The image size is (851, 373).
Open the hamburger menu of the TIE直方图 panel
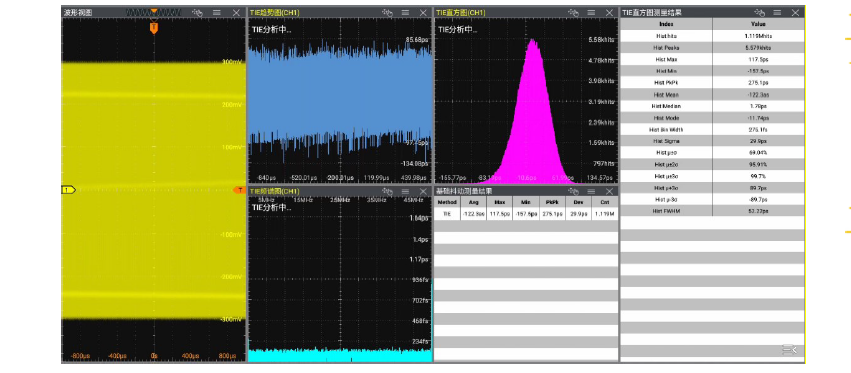tap(591, 12)
